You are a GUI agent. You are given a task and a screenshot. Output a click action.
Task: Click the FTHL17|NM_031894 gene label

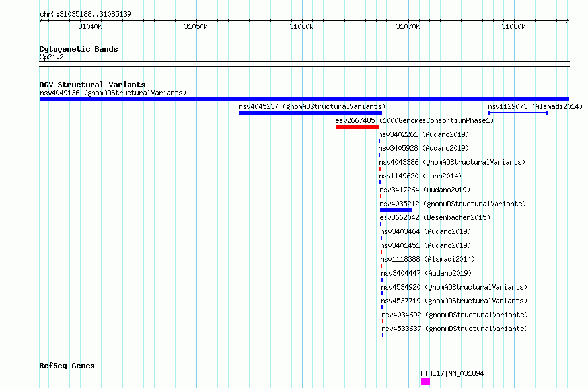(x=452, y=373)
